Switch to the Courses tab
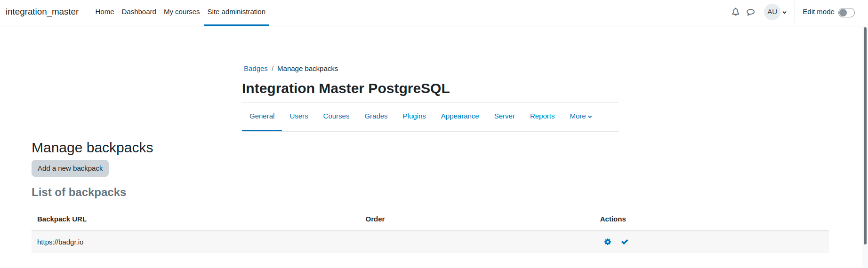The image size is (868, 268). click(336, 116)
